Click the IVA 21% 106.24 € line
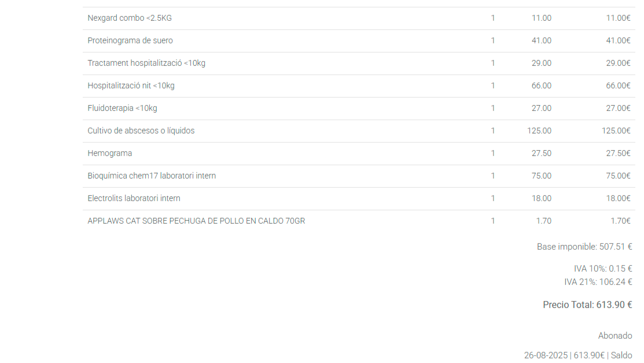 (598, 282)
